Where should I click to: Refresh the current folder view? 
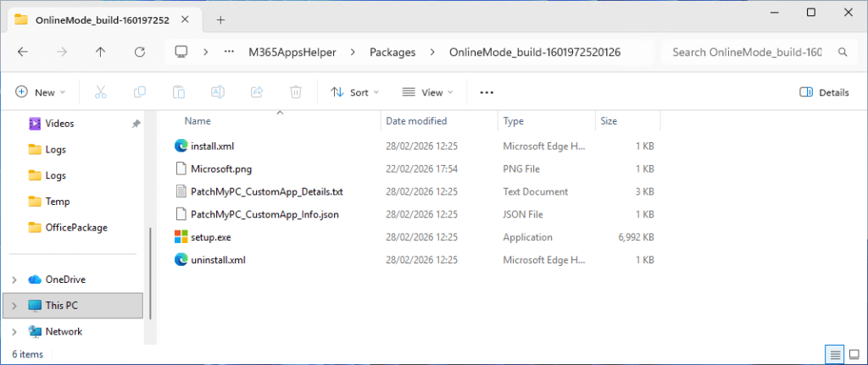tap(140, 52)
